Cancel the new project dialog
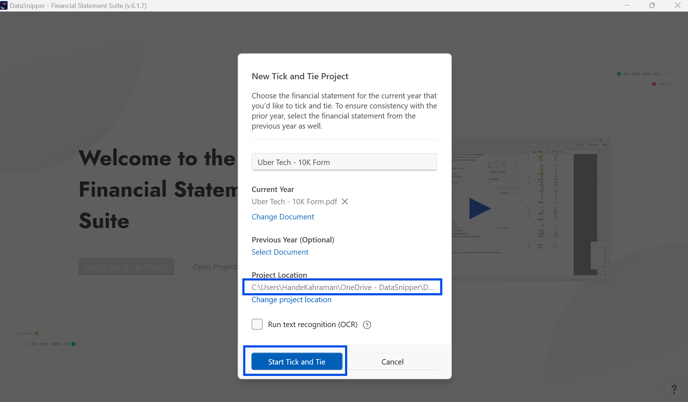The height and width of the screenshot is (402, 688). [x=392, y=362]
